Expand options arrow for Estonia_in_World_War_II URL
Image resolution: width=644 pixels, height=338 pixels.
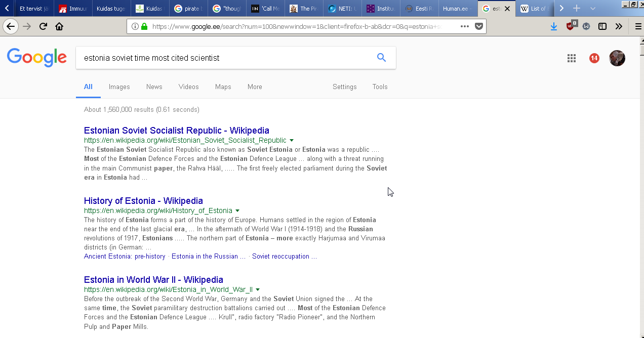(x=258, y=290)
